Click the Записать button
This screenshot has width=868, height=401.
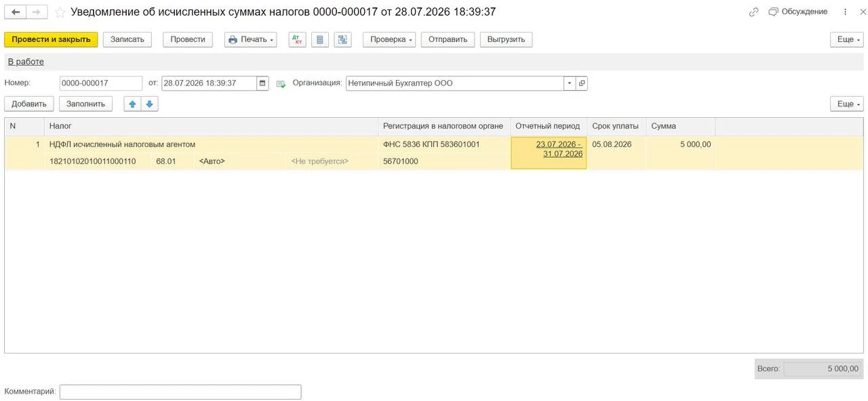point(127,39)
